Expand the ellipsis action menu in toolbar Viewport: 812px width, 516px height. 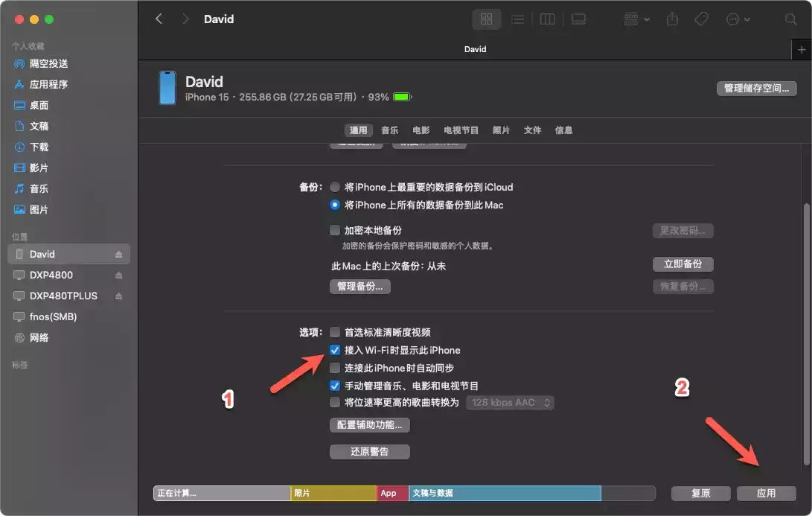738,19
